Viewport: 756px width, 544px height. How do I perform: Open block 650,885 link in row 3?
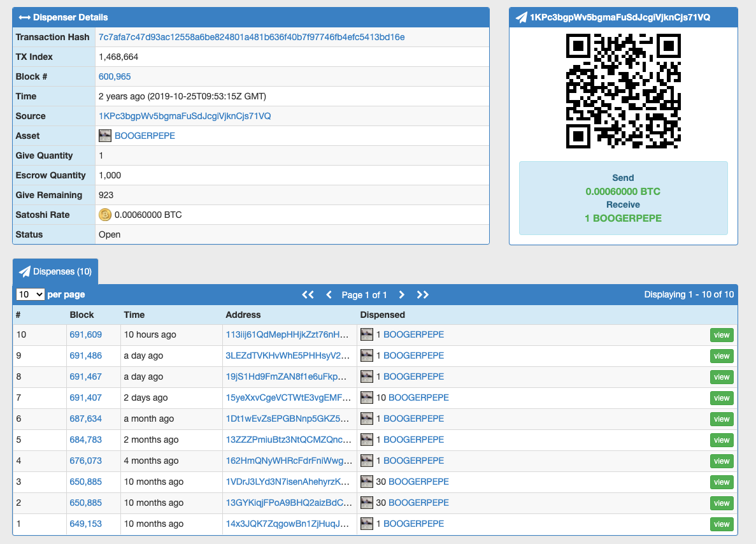tap(86, 482)
